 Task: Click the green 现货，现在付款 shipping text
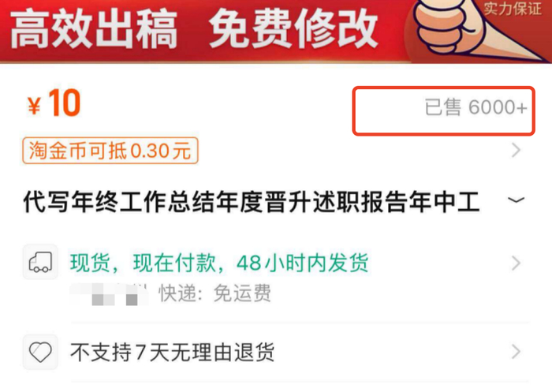[x=219, y=263]
